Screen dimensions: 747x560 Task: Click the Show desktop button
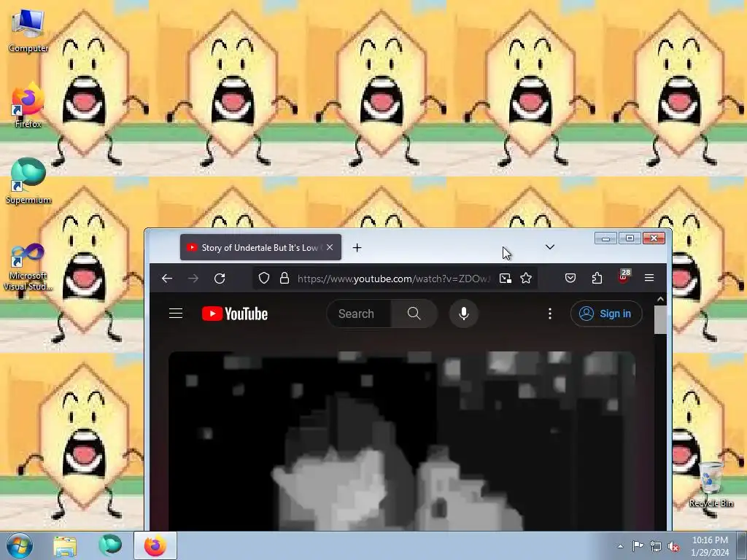point(741,545)
